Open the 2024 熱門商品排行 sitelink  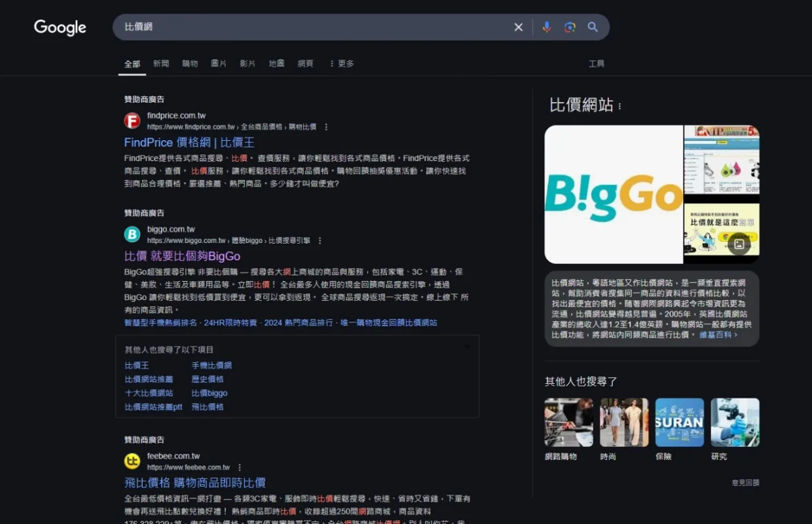coord(299,323)
